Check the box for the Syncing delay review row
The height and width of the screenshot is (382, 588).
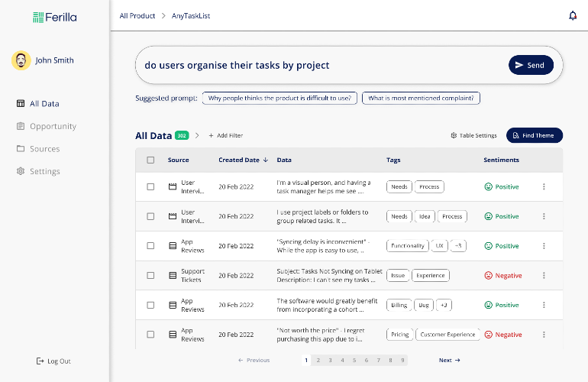click(150, 246)
